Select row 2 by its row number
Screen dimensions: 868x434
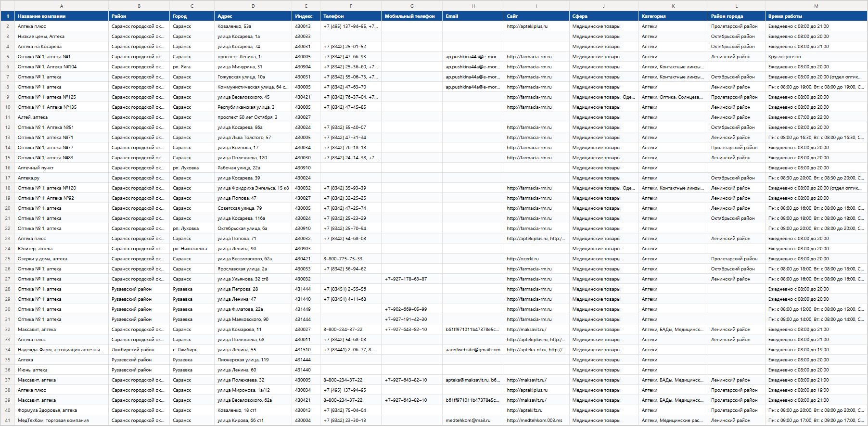[x=8, y=26]
